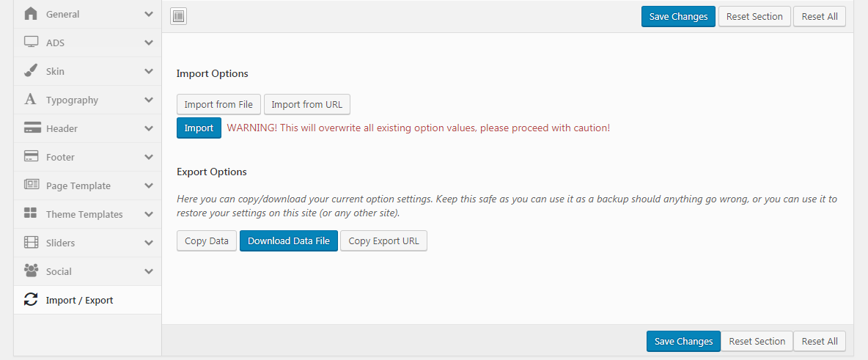Click the Typography letter A icon

[x=31, y=100]
